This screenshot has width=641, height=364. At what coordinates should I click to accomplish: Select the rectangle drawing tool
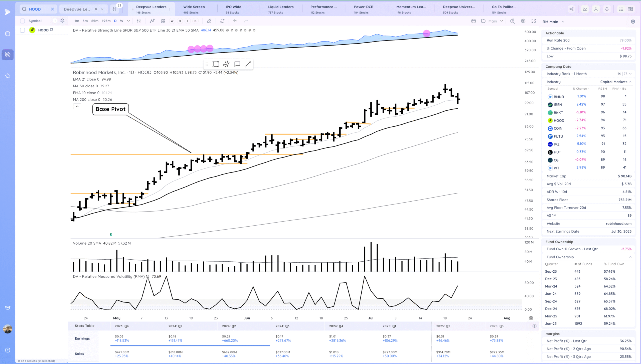pos(215,64)
